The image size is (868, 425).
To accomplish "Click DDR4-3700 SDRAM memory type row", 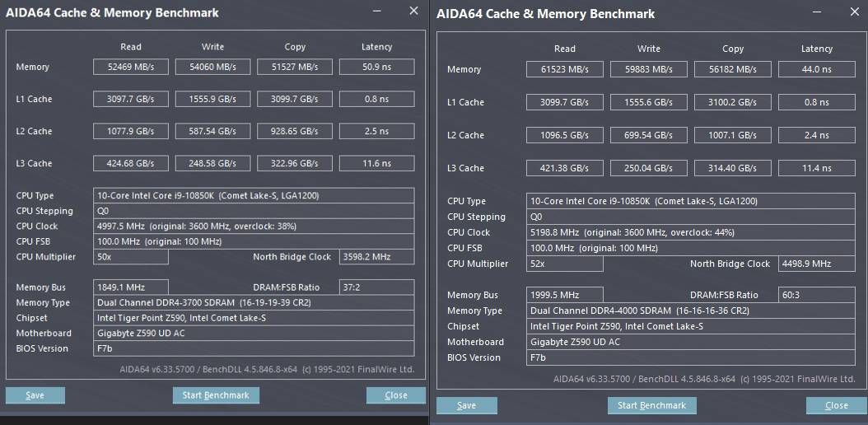I will (x=254, y=303).
